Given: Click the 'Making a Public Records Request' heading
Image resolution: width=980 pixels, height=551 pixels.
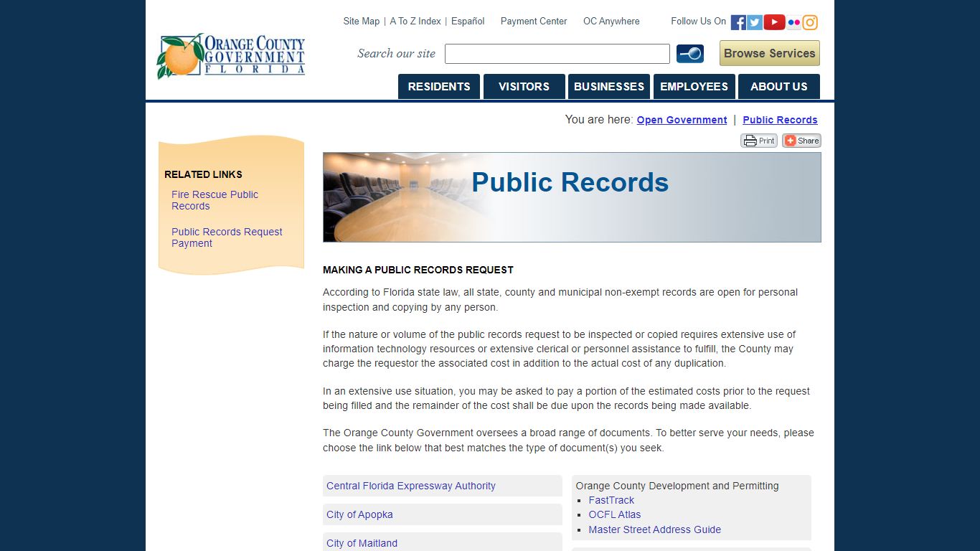Looking at the screenshot, I should click(x=418, y=270).
